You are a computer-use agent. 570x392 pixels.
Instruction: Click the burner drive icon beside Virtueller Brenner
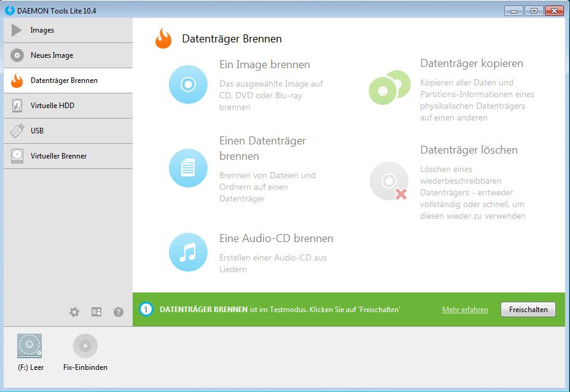pos(17,155)
